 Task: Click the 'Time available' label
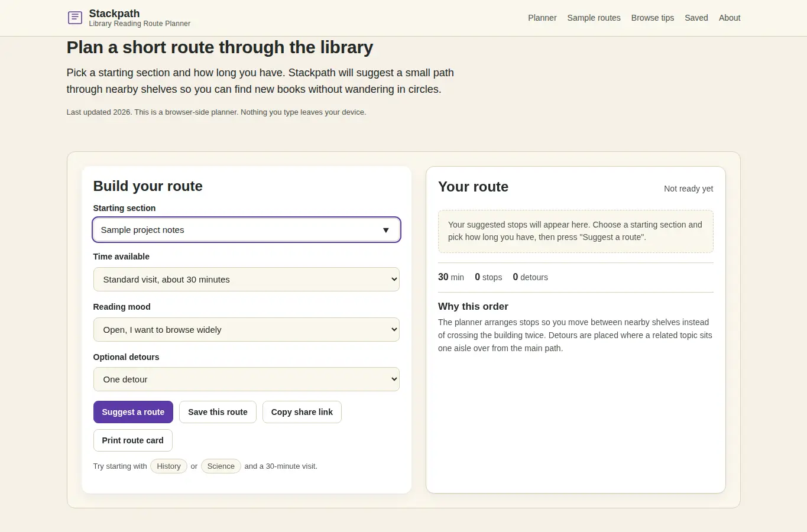coord(121,257)
